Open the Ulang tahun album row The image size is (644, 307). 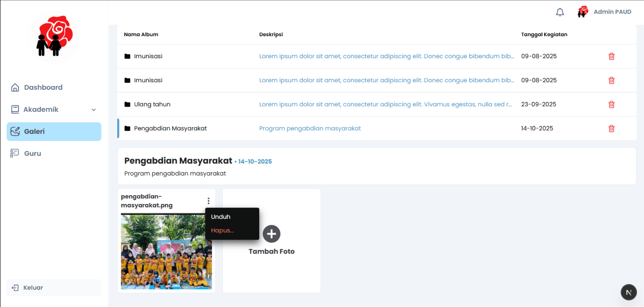point(376,104)
